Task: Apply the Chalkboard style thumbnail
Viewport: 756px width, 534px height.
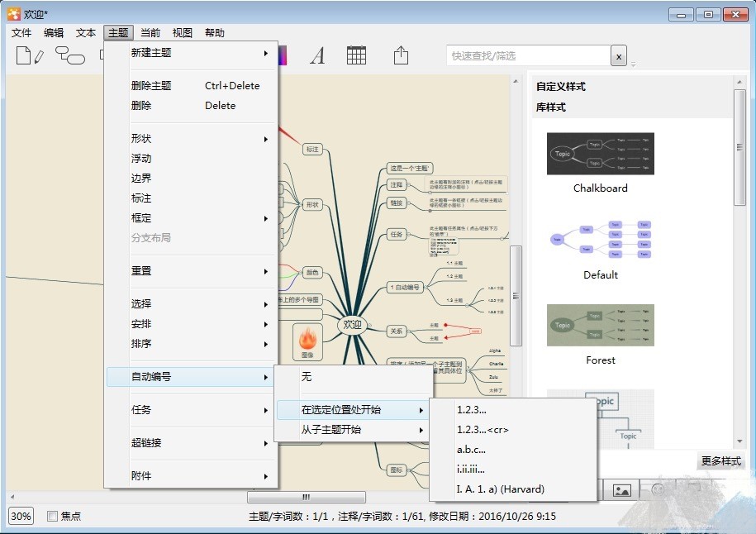Action: coord(601,154)
